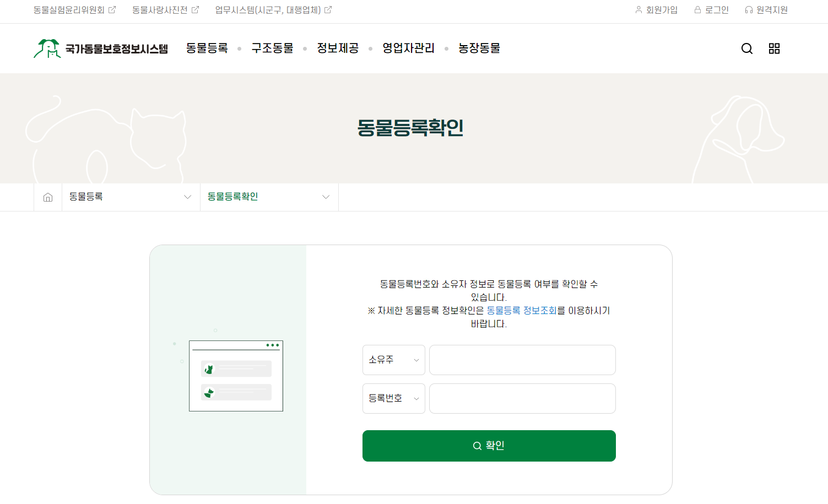Click the 국가동물보호정보시스템 logo
This screenshot has width=828, height=504.
click(x=101, y=48)
